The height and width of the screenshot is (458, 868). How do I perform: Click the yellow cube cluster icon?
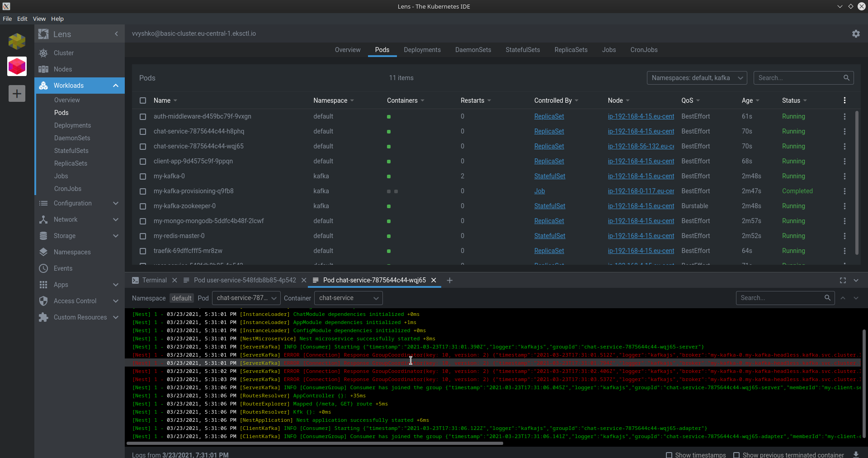(17, 42)
